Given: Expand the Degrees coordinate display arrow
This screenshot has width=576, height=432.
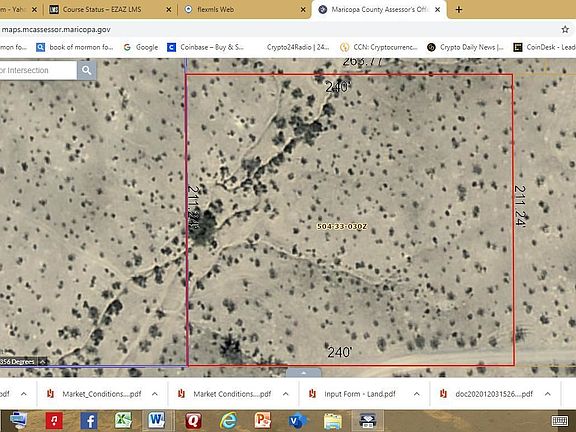Looking at the screenshot, I should click(x=43, y=362).
